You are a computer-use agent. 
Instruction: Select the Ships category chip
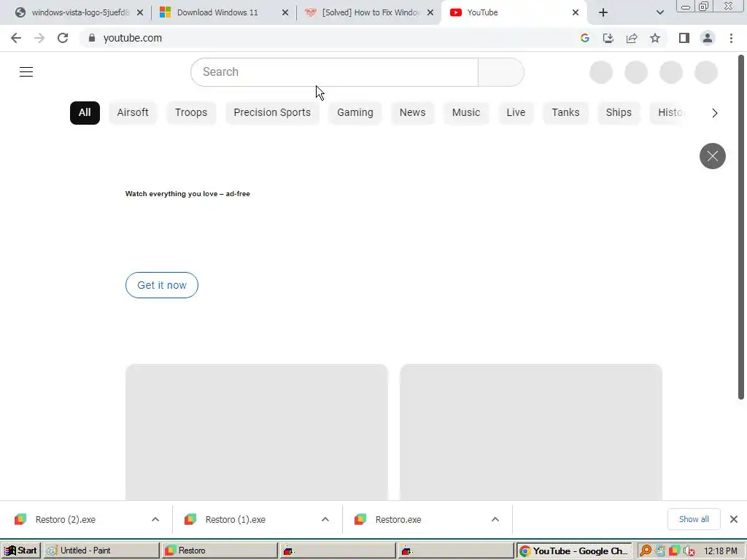tap(619, 113)
